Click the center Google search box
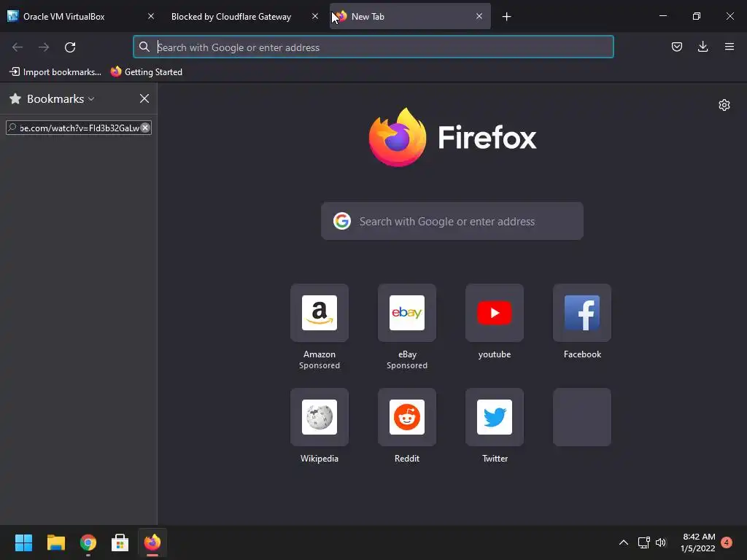 click(452, 221)
